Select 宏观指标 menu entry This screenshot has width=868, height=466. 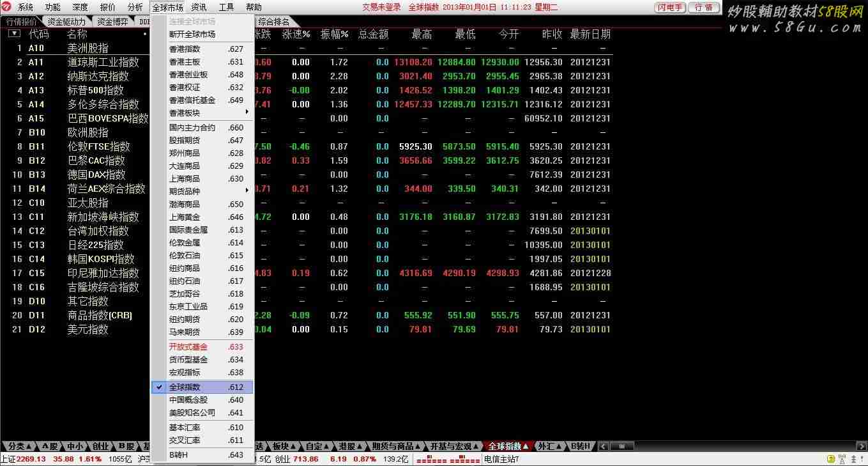click(x=202, y=373)
